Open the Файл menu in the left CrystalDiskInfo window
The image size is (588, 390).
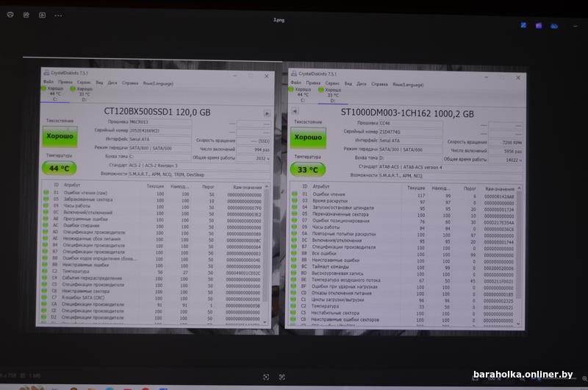49,82
